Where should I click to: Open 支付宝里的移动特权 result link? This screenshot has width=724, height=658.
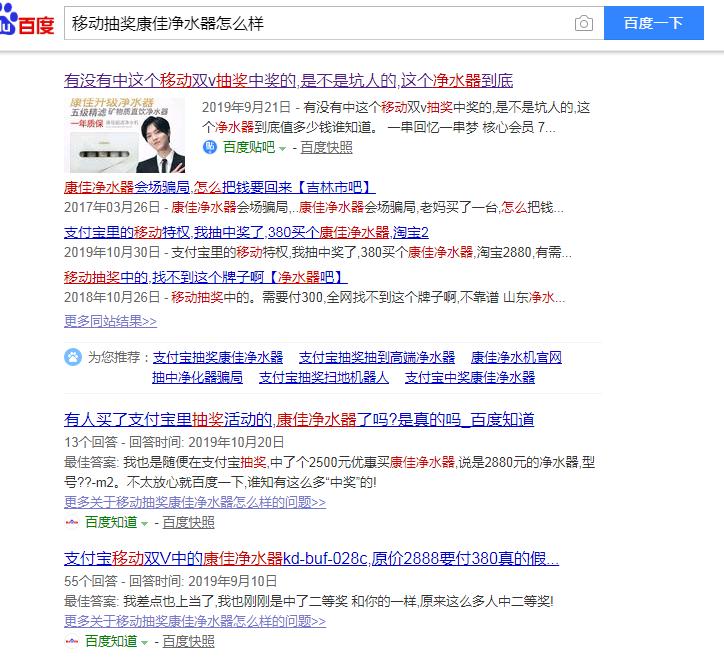(x=246, y=232)
